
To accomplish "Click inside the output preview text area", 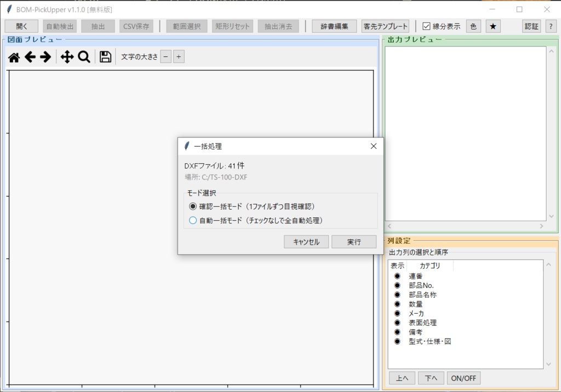I will click(466, 134).
